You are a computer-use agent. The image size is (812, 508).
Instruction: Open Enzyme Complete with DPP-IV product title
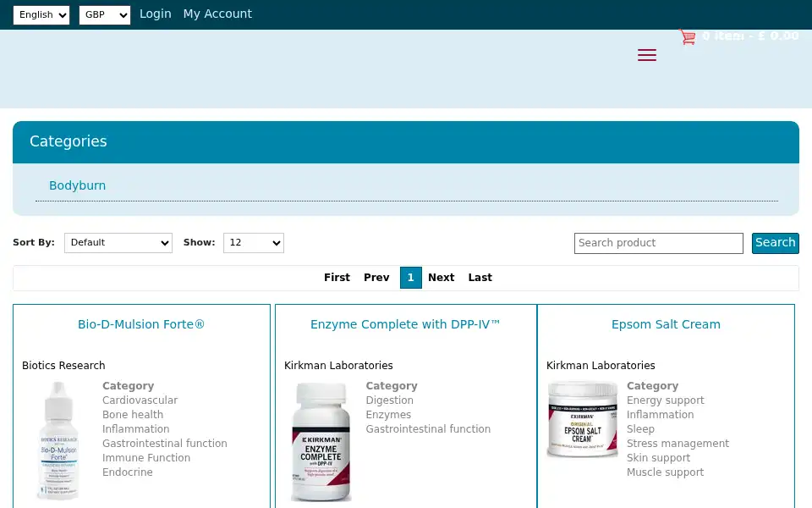[x=405, y=324]
